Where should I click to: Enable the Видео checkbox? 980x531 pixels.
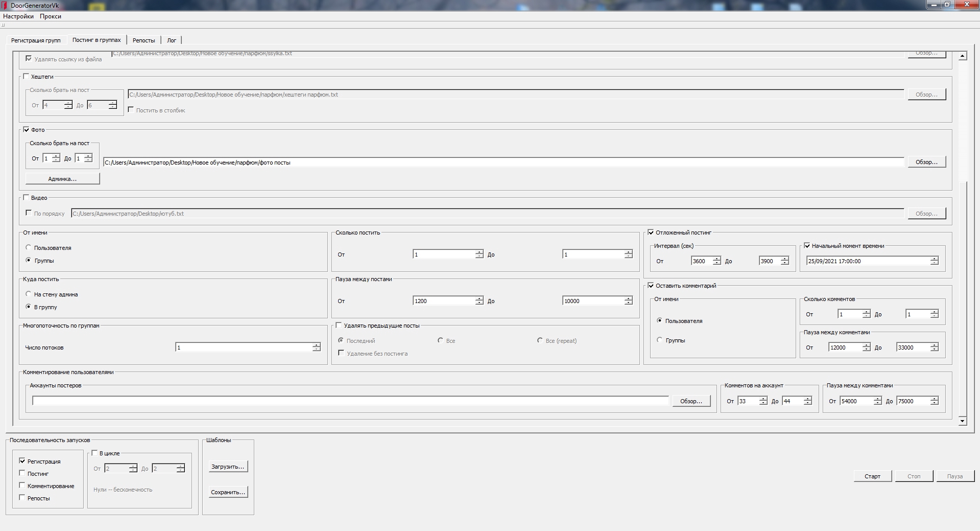click(x=27, y=198)
